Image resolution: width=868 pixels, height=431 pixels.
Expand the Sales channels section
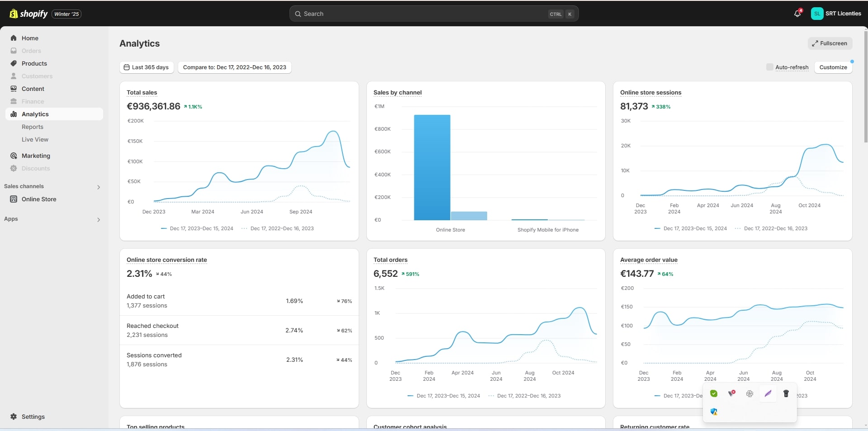[99, 187]
